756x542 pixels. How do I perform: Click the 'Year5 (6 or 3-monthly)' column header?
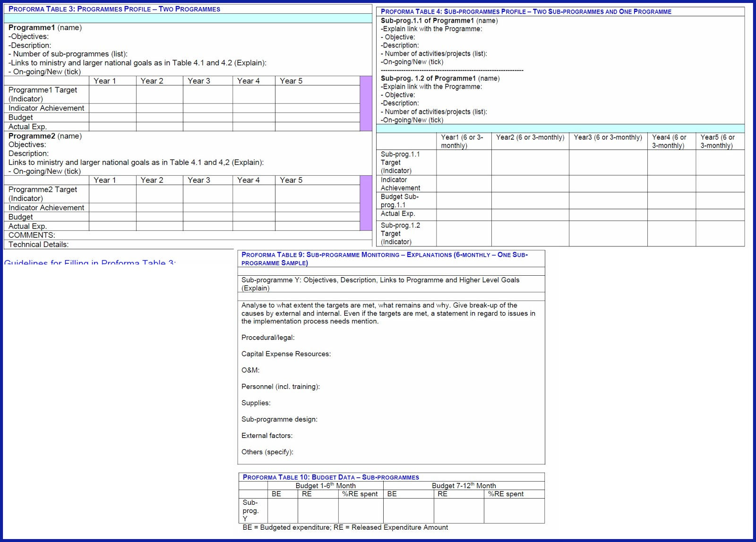click(720, 141)
